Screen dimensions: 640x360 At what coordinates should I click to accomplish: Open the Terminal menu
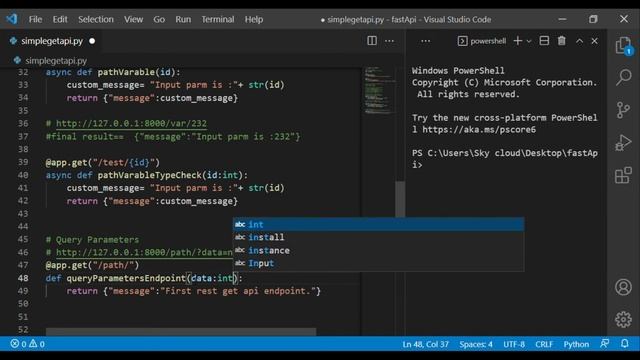pos(218,19)
